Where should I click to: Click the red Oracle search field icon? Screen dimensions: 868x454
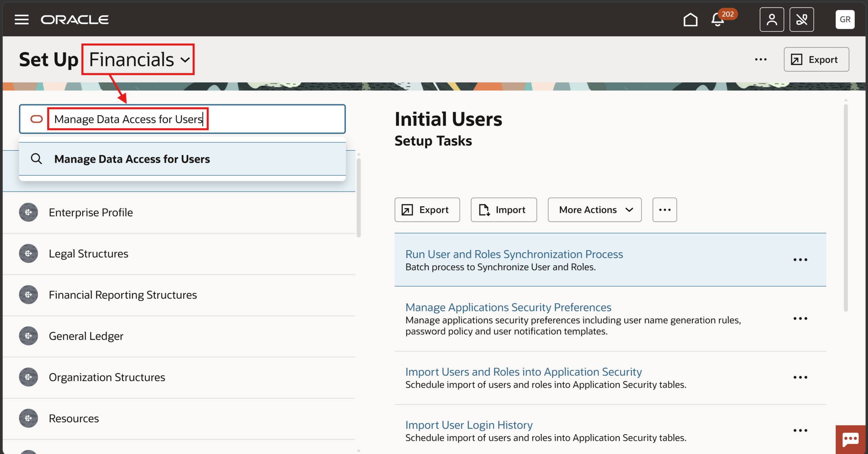click(x=36, y=119)
